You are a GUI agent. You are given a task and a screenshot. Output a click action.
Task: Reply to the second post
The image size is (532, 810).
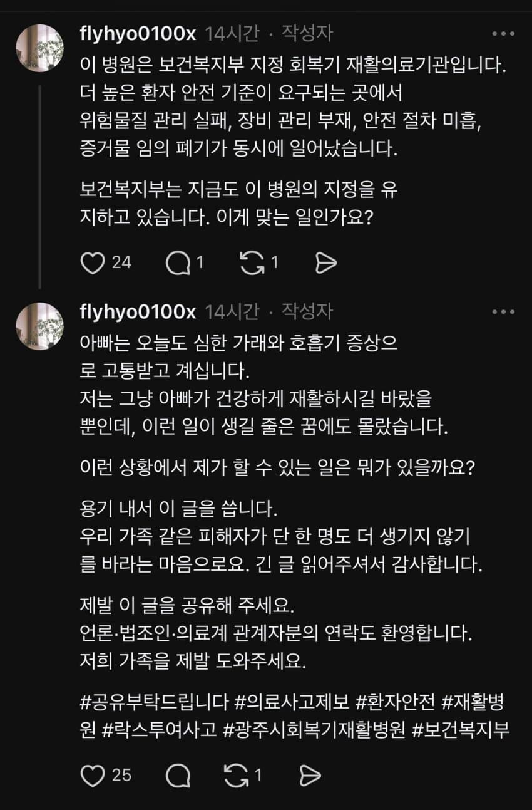(178, 776)
